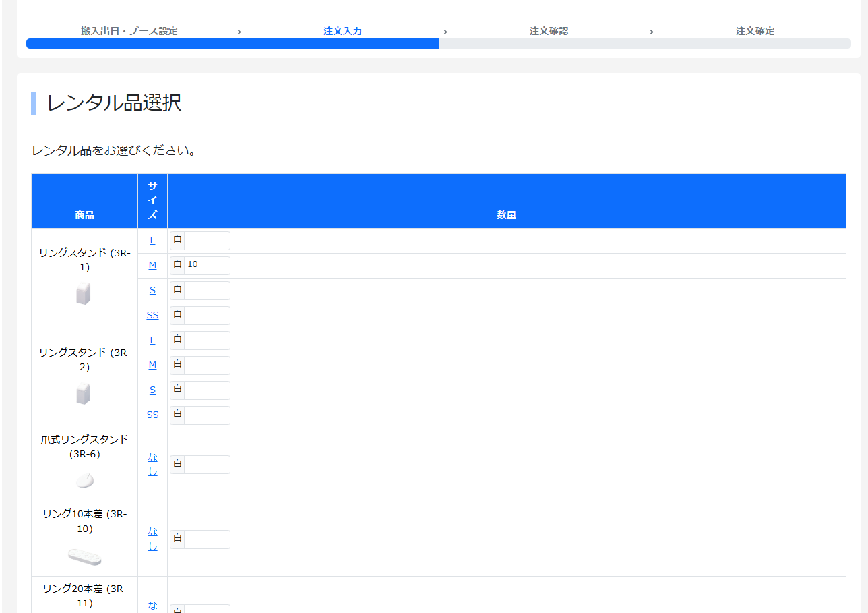
Task: Open size M link for リングスタンド 3R-2
Action: coord(152,365)
